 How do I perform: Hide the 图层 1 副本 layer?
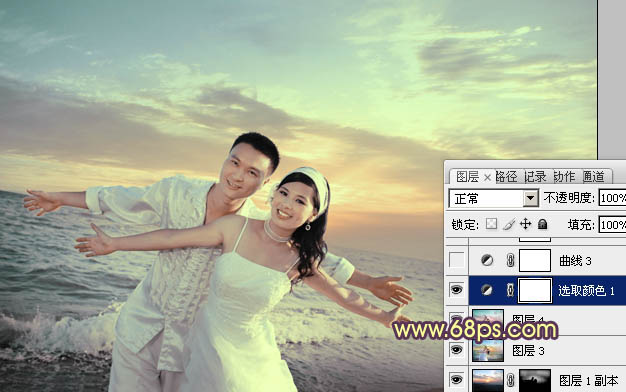[x=457, y=380]
